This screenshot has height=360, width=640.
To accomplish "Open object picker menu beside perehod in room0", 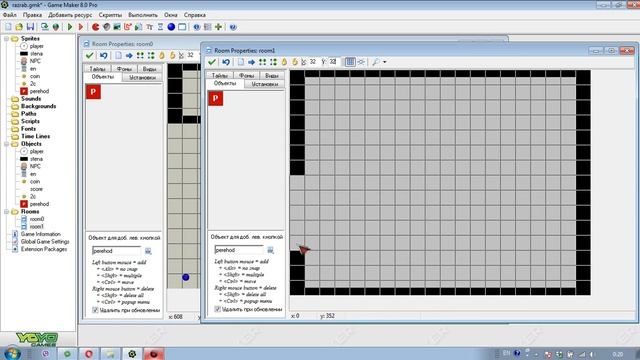I will pyautogui.click(x=148, y=251).
